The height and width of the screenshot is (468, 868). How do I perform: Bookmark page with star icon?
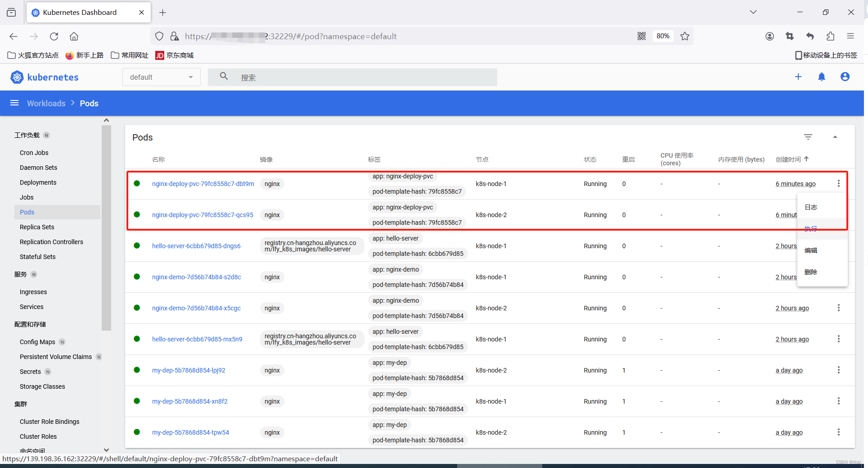(685, 36)
